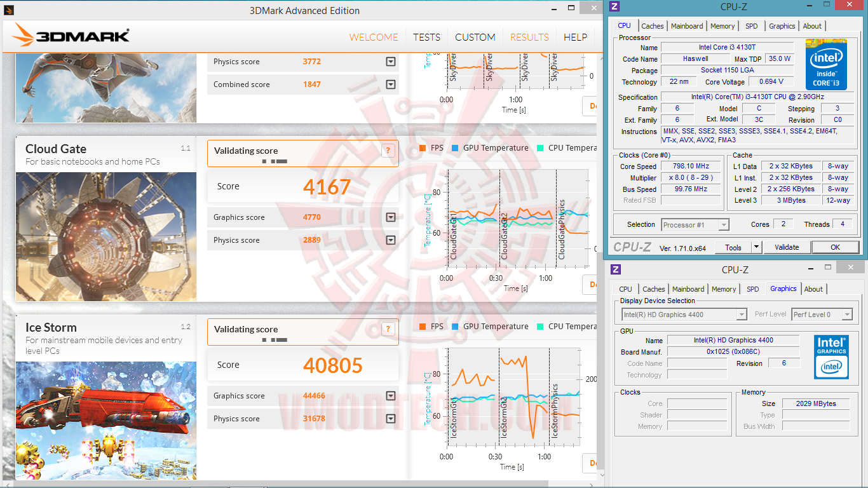868x488 pixels.
Task: Open Mainboard tab in the CPU-Z graphics window
Action: [x=688, y=289]
